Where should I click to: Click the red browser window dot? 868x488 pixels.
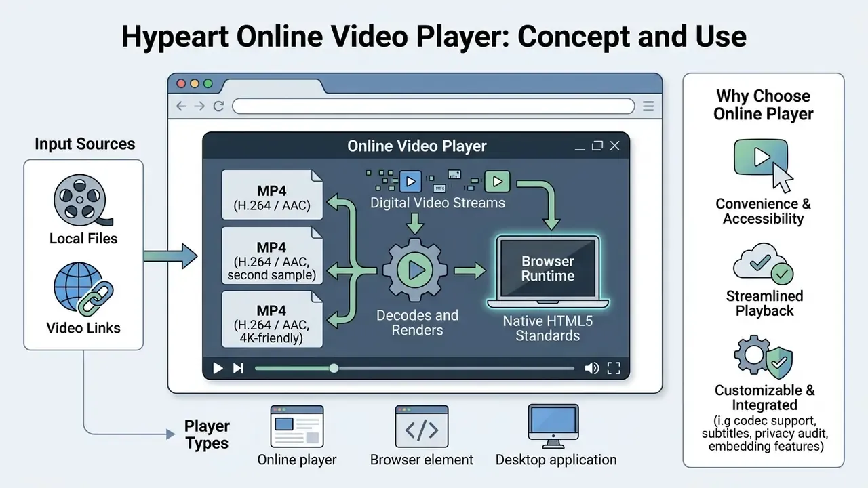click(x=181, y=84)
